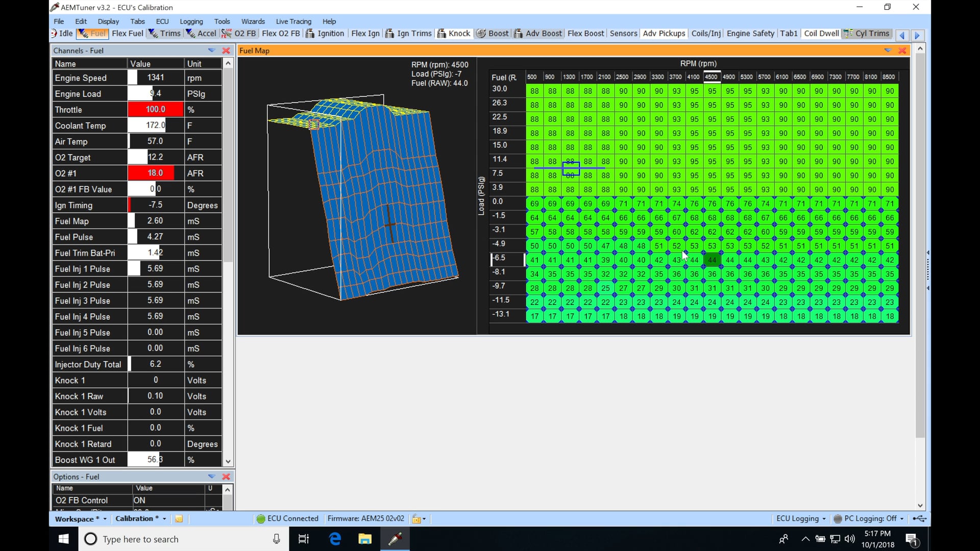980x551 pixels.
Task: Click the lock icon in status bar
Action: (416, 519)
